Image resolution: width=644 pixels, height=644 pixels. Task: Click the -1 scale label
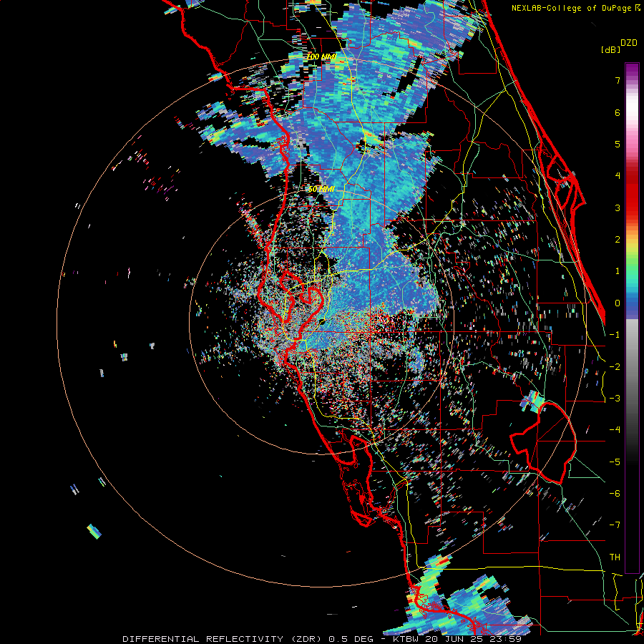(615, 335)
